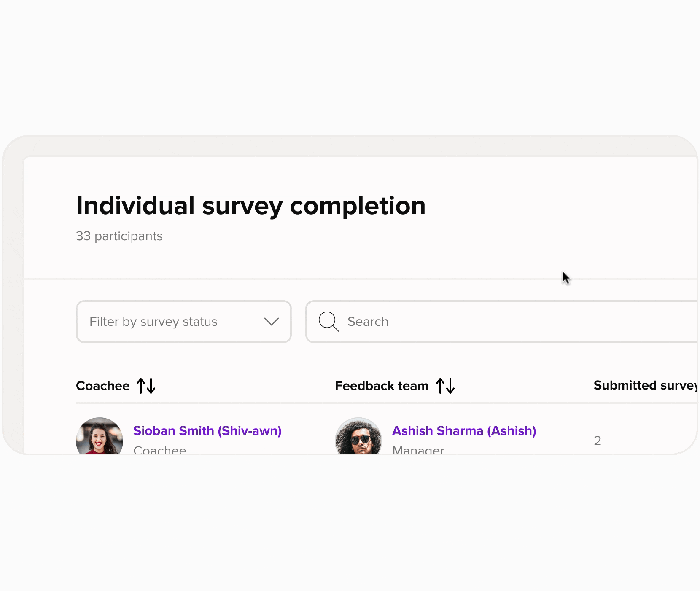
Task: Open the Sioban Smith (Shiv-awn) link
Action: (x=207, y=431)
